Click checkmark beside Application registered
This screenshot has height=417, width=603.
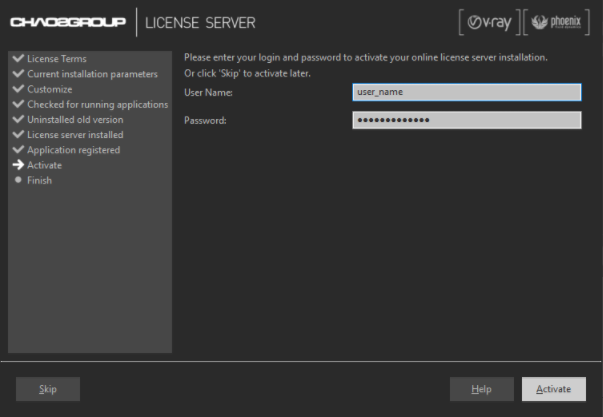click(x=18, y=150)
